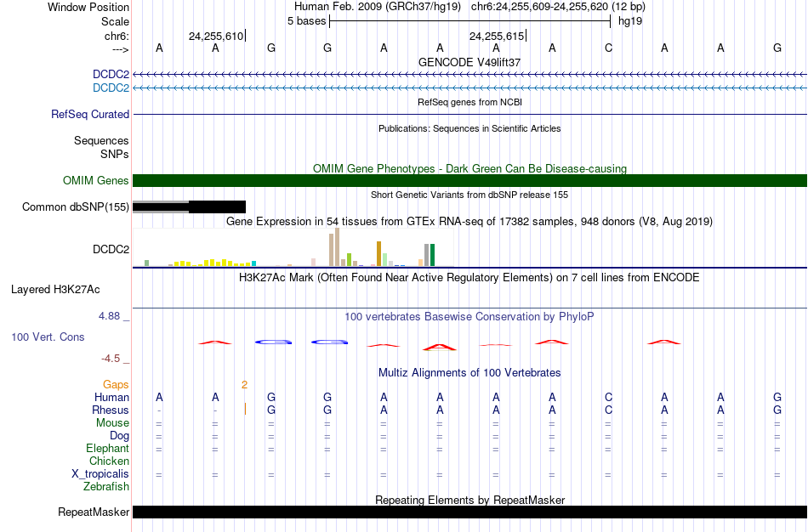Click base C in the Rhesus alignment row
This screenshot has width=808, height=532.
pyautogui.click(x=609, y=410)
